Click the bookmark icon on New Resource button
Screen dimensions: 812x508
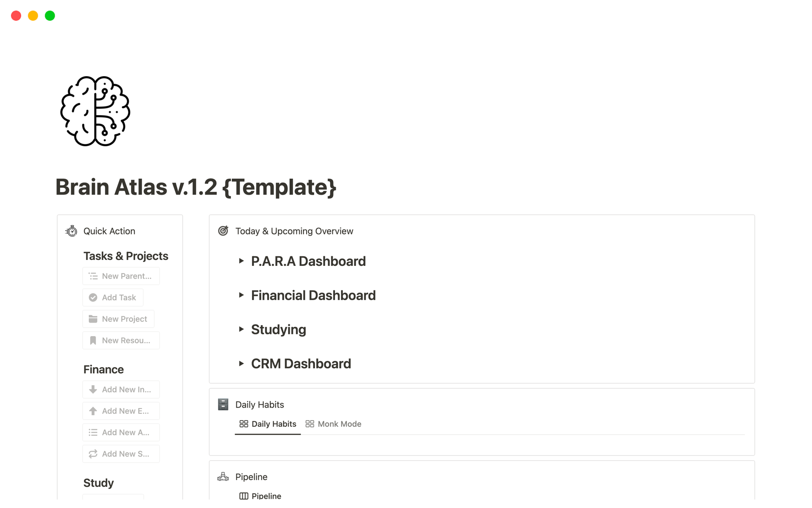point(93,340)
